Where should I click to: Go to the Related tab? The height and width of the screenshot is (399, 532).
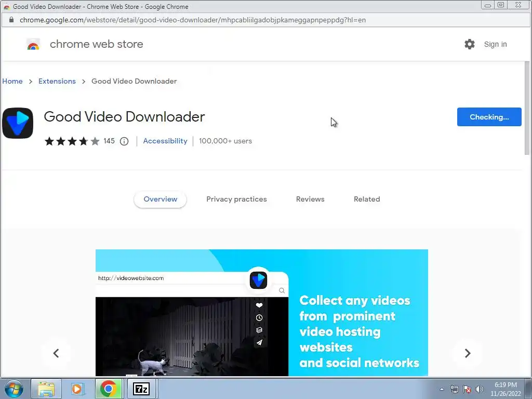point(367,199)
